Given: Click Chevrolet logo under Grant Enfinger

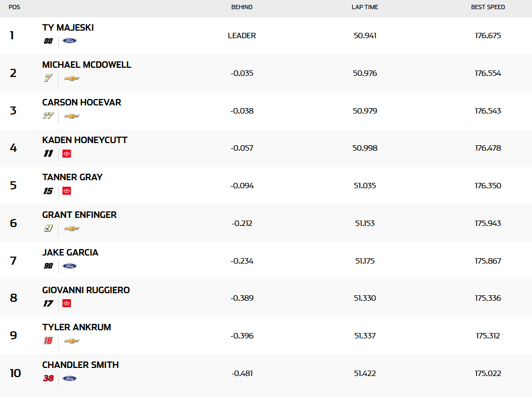Looking at the screenshot, I should 72,229.
